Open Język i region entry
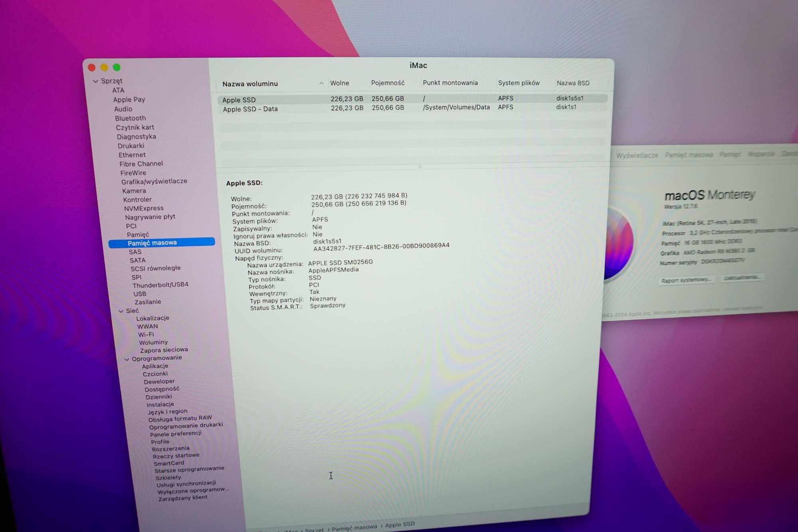Viewport: 798px width, 532px height. click(167, 411)
